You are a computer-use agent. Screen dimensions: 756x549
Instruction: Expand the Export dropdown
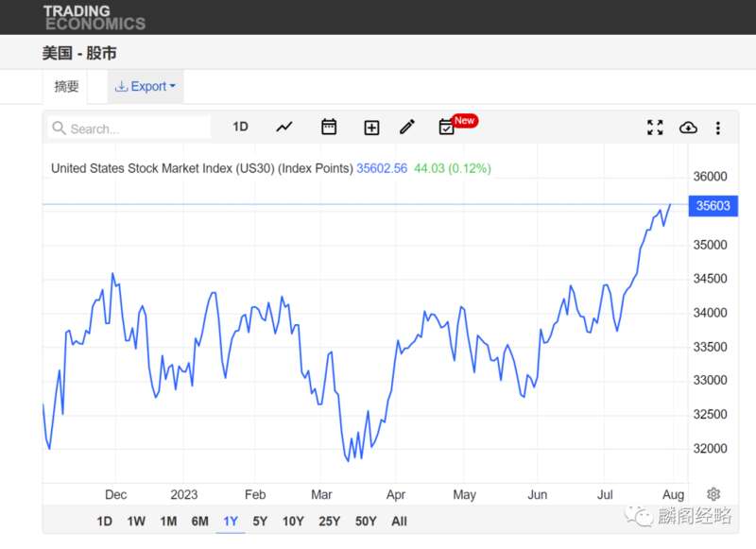point(146,86)
